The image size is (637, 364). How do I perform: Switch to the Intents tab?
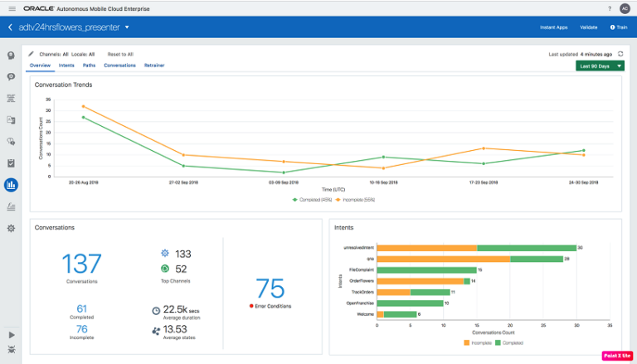click(x=66, y=65)
